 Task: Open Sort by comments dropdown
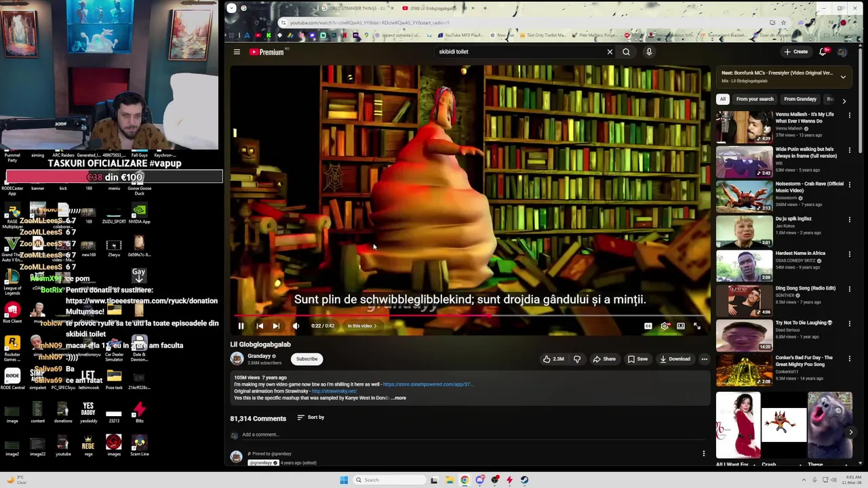pos(311,418)
